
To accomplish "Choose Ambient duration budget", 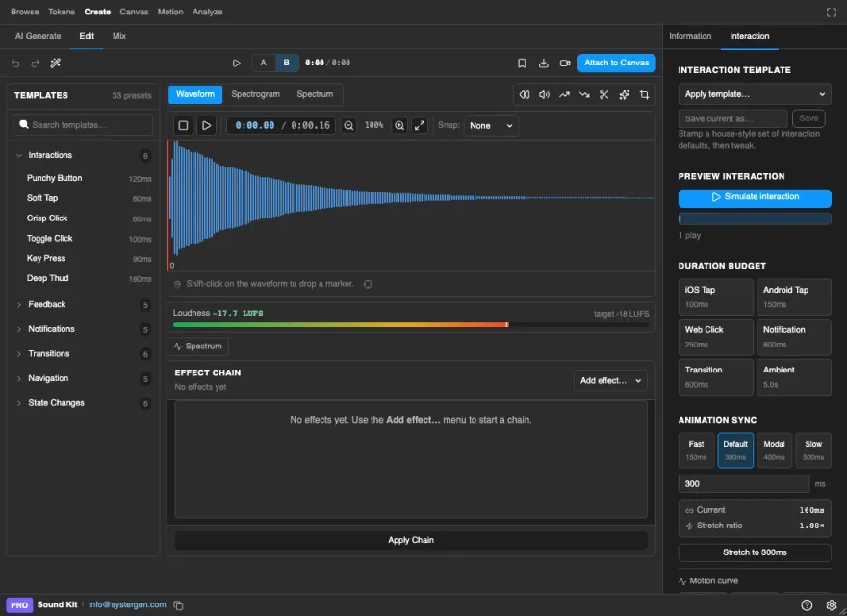I will 793,377.
